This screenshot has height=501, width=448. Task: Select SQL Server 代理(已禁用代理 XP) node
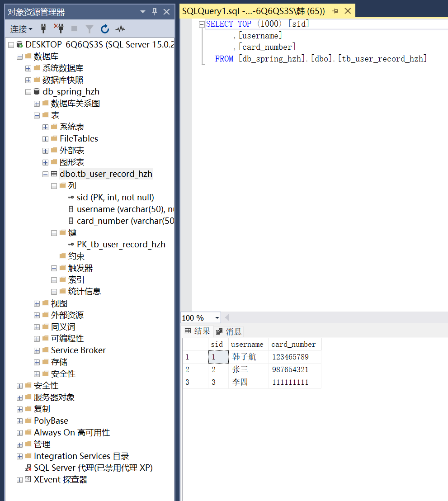click(93, 468)
